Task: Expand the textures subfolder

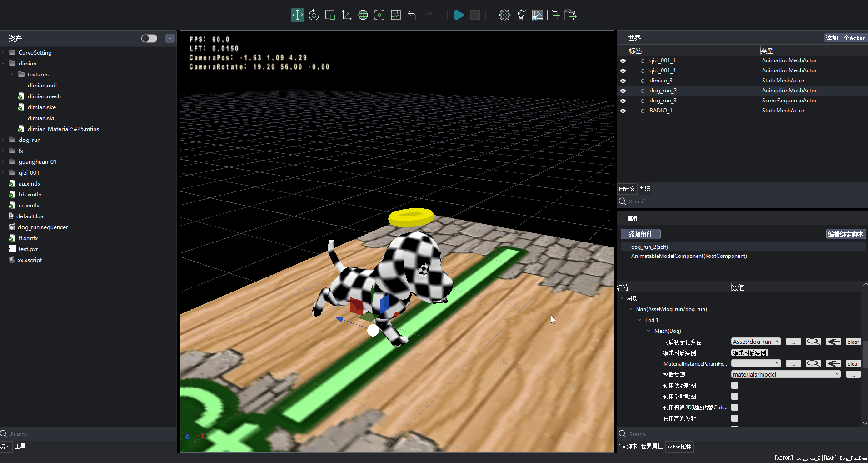Action: point(12,75)
